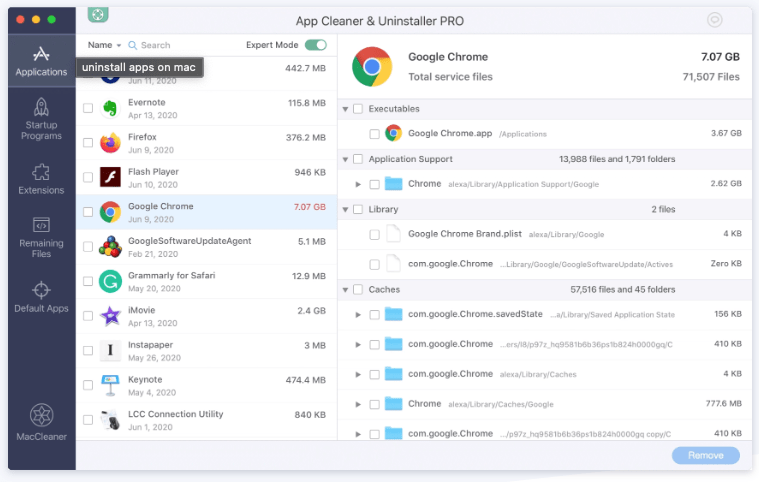Select Grammarly for Safari entry
Screen dimensions: 759x482
click(x=207, y=281)
